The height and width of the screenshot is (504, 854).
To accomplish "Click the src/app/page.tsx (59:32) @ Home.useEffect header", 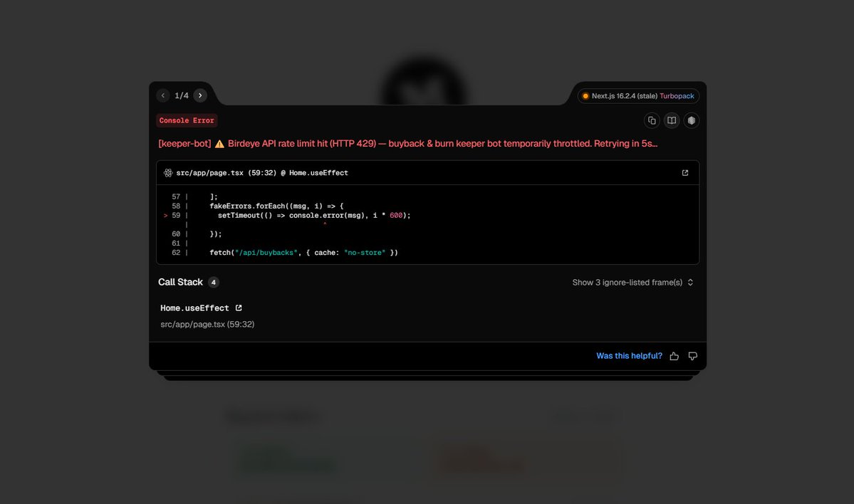I will pos(262,172).
